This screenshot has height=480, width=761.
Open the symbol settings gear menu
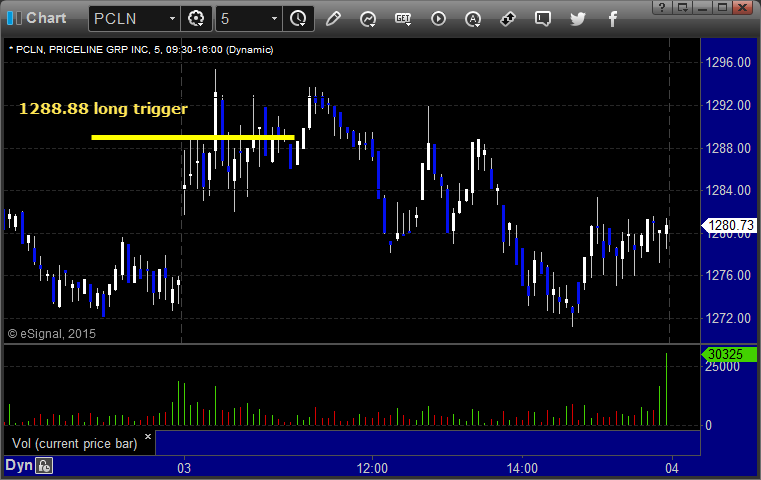pos(196,19)
